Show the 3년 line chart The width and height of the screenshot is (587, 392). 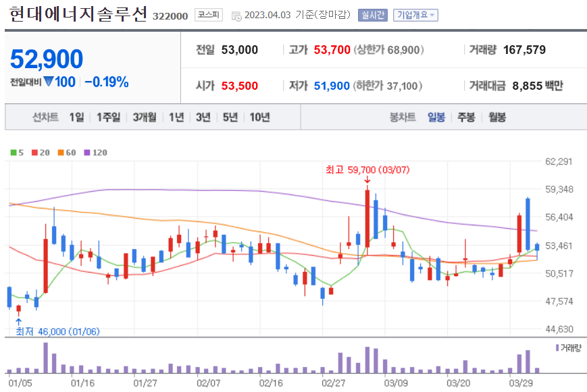[x=203, y=117]
